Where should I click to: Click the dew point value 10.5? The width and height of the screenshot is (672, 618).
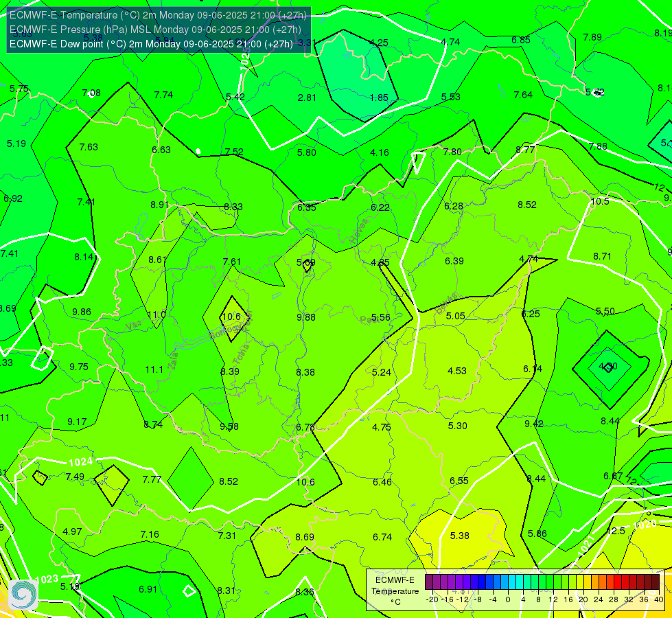pyautogui.click(x=600, y=202)
